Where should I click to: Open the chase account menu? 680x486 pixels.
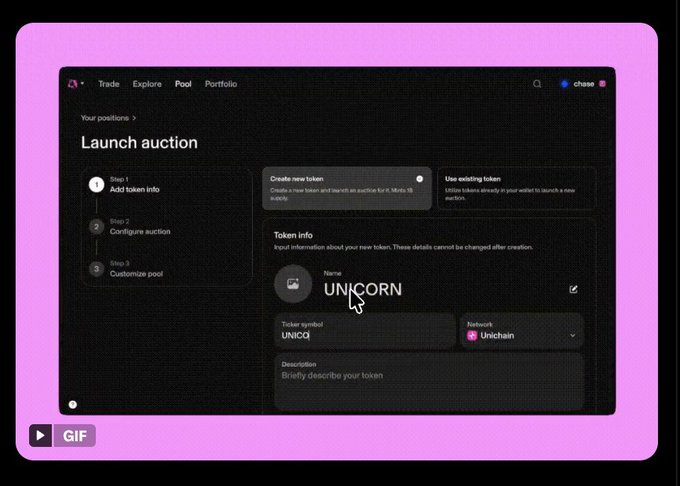point(583,84)
